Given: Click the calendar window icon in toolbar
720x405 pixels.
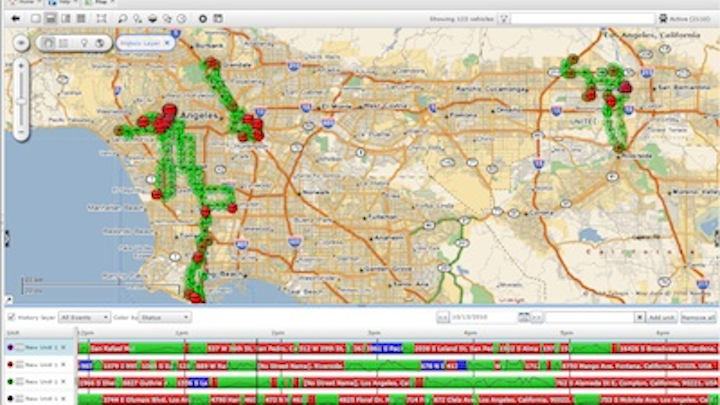Looking at the screenshot, I should (218, 18).
